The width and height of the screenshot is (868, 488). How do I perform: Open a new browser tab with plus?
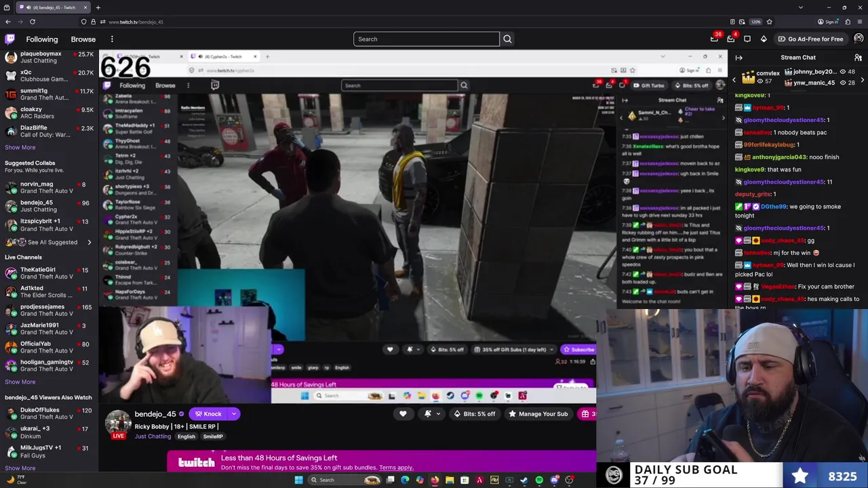tap(98, 7)
